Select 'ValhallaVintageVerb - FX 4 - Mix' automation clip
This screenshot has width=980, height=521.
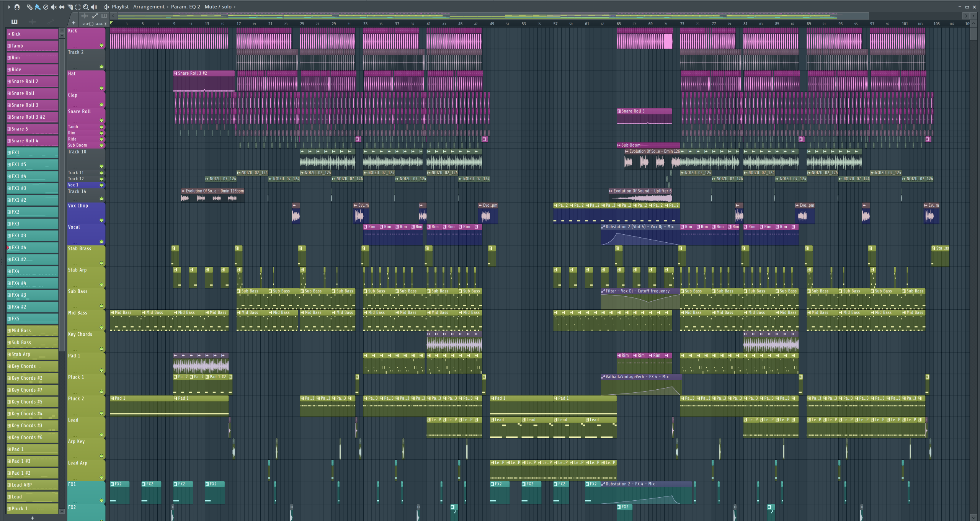pyautogui.click(x=641, y=384)
